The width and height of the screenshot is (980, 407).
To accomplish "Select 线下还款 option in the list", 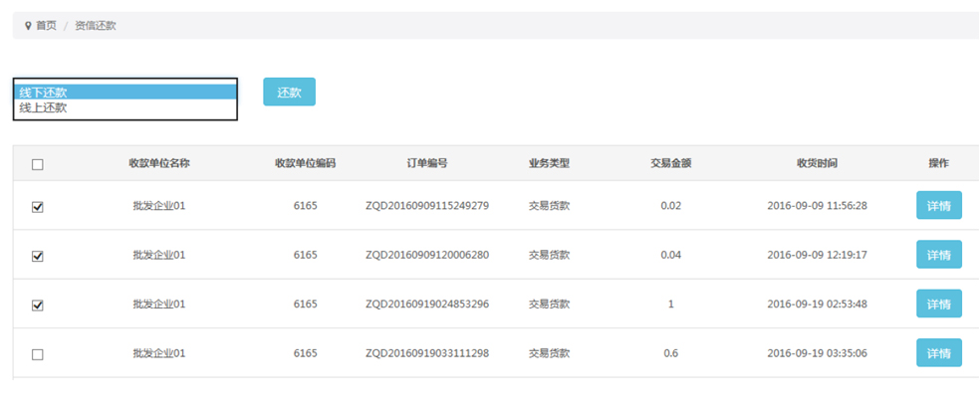I will click(x=125, y=93).
